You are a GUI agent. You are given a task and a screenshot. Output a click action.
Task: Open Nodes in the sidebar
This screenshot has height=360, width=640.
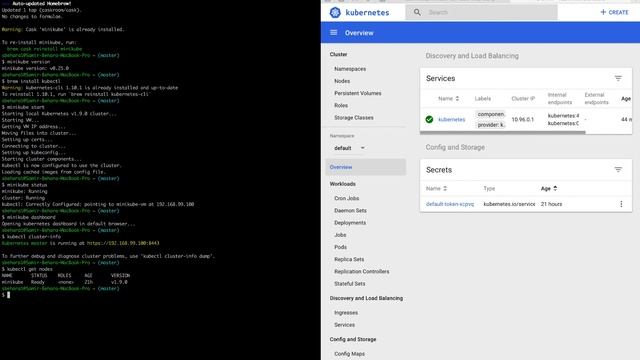click(x=342, y=81)
